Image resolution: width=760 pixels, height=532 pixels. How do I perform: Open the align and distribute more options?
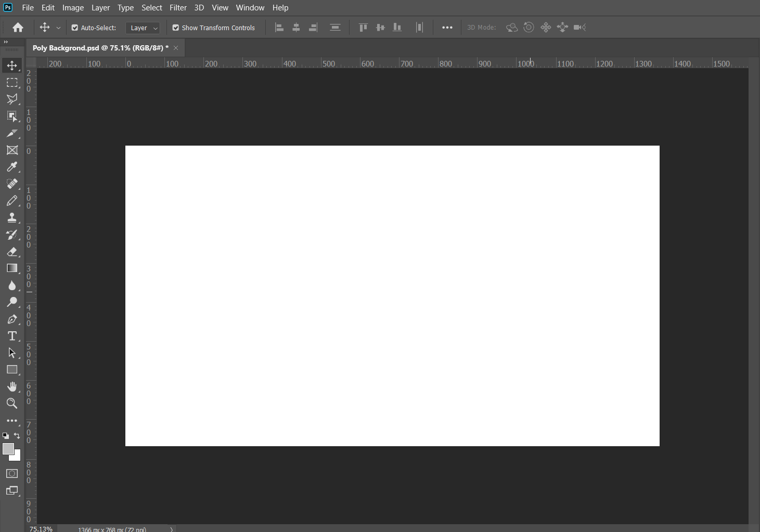447,28
